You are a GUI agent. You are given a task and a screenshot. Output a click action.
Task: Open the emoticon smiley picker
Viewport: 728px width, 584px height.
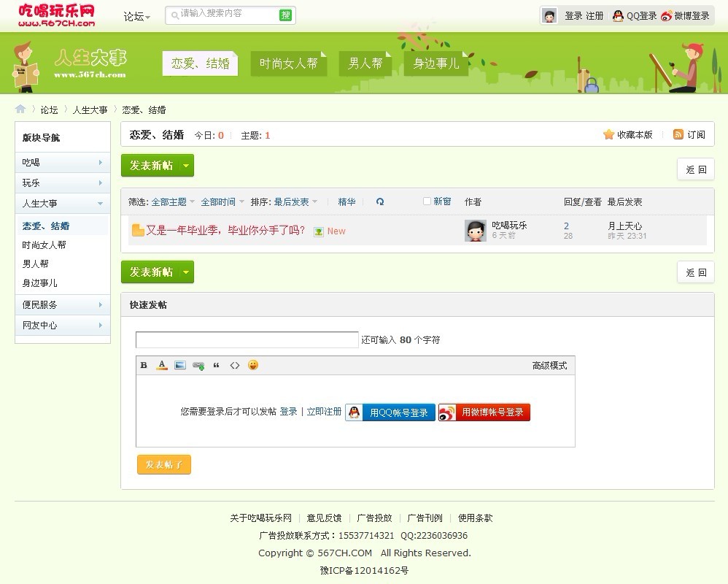click(x=253, y=365)
